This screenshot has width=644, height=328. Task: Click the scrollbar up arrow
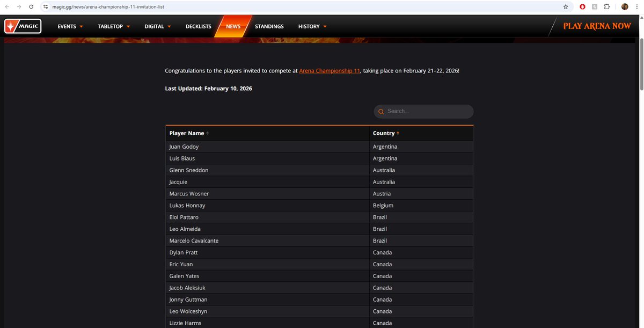[641, 18]
